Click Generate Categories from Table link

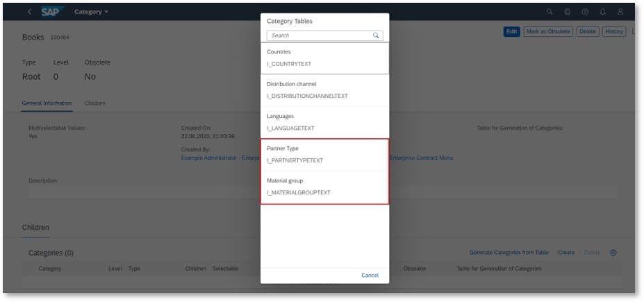pyautogui.click(x=509, y=253)
